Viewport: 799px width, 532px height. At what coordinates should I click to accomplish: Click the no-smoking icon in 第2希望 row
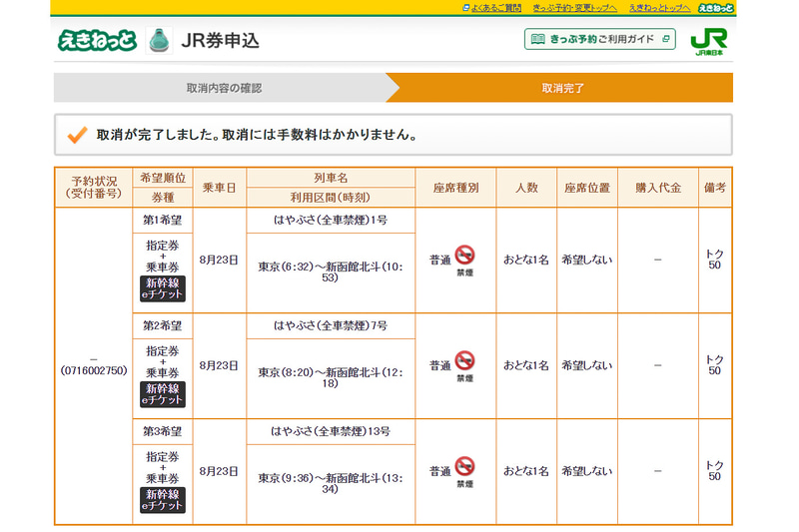464,360
